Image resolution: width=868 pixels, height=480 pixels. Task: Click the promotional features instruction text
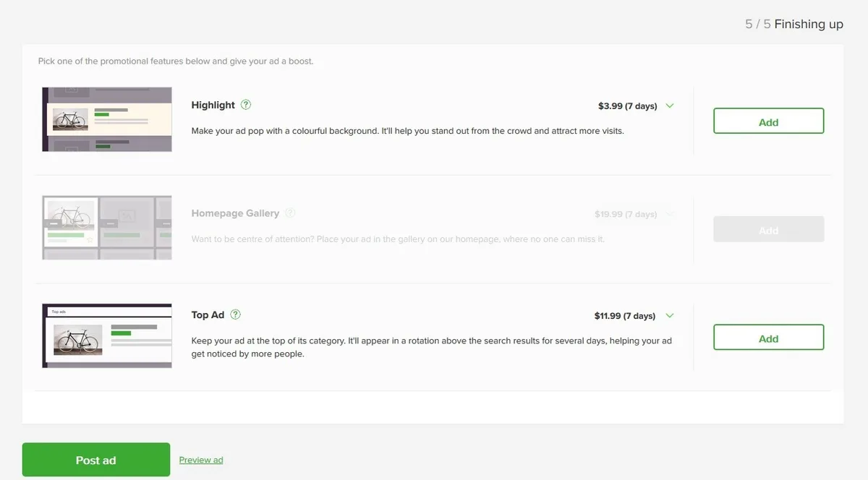176,61
